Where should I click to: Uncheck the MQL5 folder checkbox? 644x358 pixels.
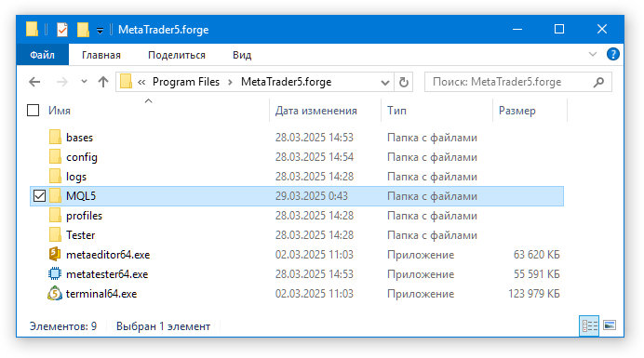tap(39, 196)
